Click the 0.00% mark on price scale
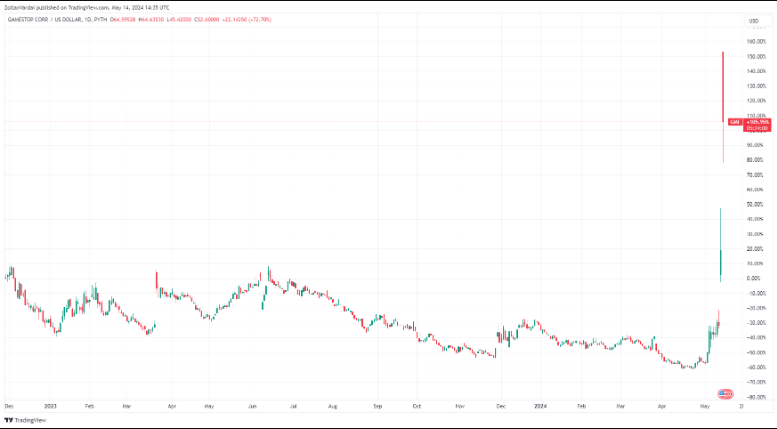 point(755,278)
